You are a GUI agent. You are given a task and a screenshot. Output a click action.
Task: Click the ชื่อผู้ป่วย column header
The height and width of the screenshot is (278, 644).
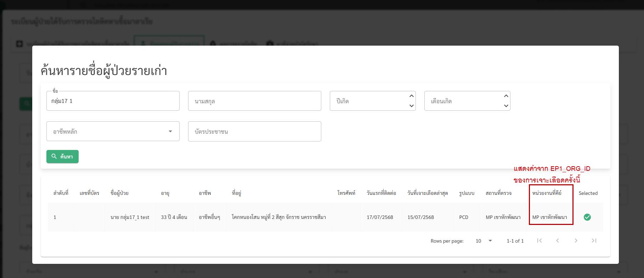tap(119, 193)
